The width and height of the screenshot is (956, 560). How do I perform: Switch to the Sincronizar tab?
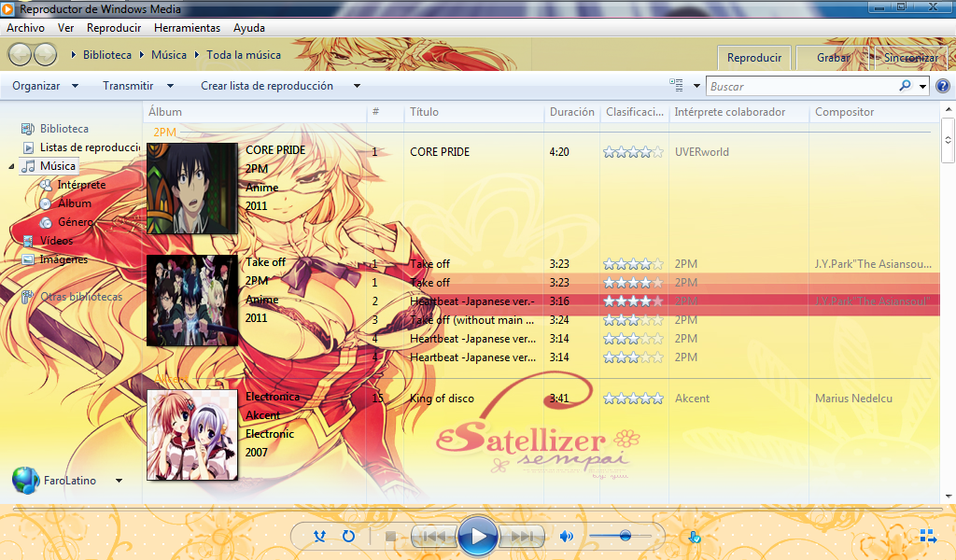(911, 58)
